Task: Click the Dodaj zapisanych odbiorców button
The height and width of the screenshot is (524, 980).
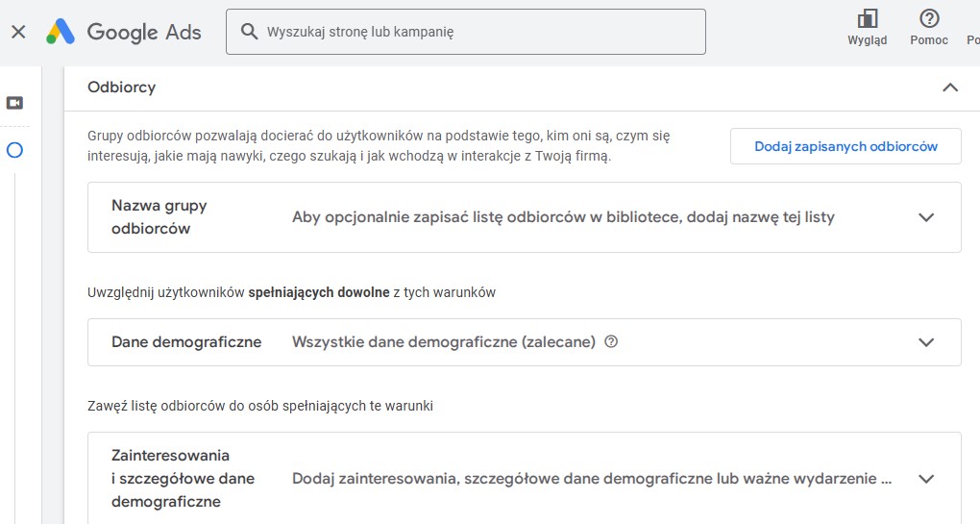Action: coord(845,147)
